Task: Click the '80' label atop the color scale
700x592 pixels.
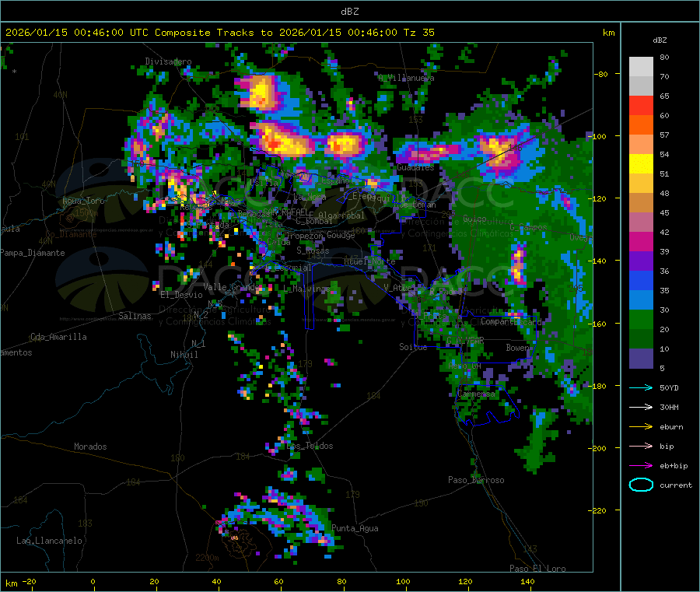Action: pyautogui.click(x=665, y=57)
